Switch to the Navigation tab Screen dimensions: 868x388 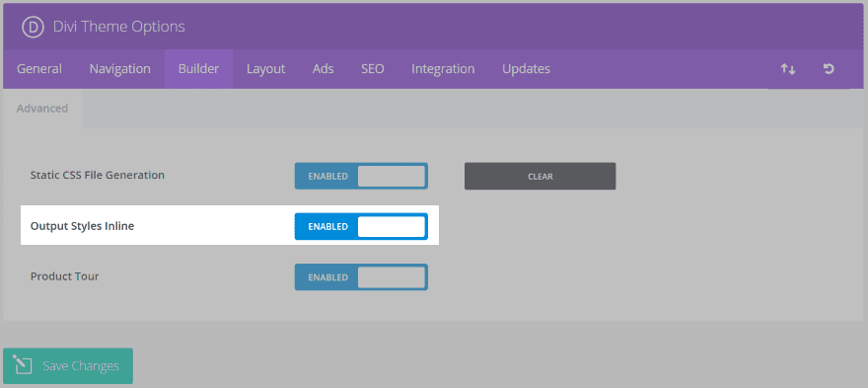pyautogui.click(x=120, y=69)
